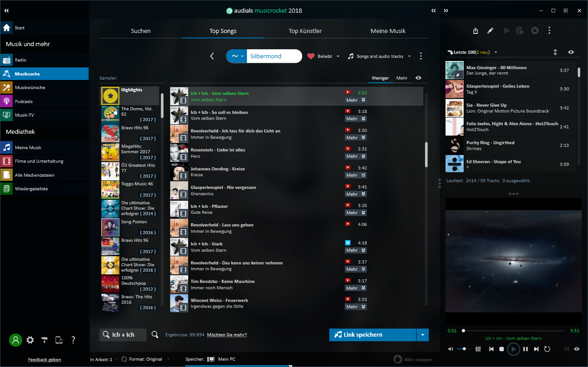Screen dimensions: 588x367
Task: Click the export/share icon in player panel
Action: point(475,31)
